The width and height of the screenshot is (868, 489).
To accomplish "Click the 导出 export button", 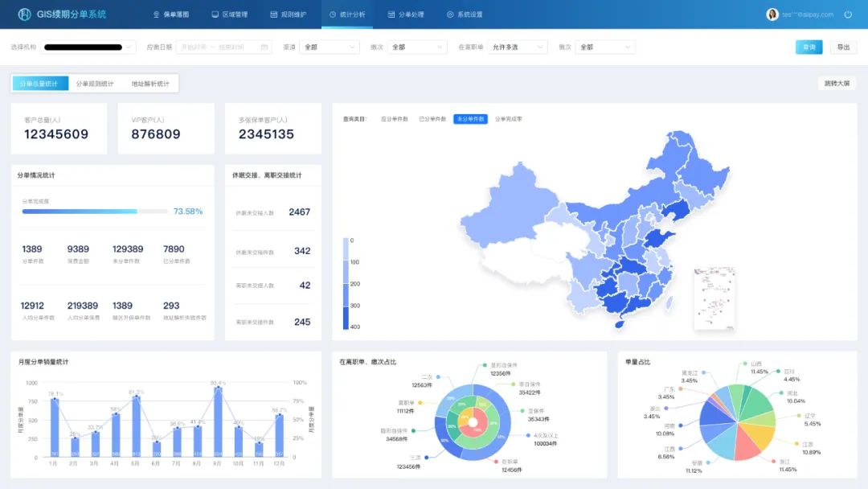I will (x=843, y=47).
